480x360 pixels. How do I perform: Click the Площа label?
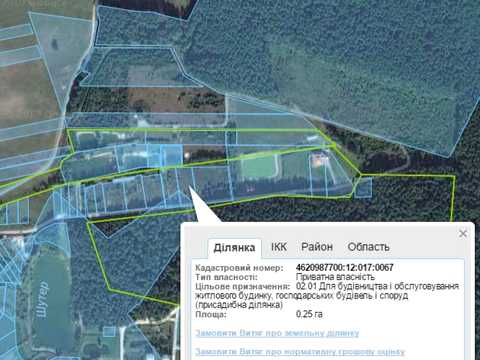[x=211, y=314]
